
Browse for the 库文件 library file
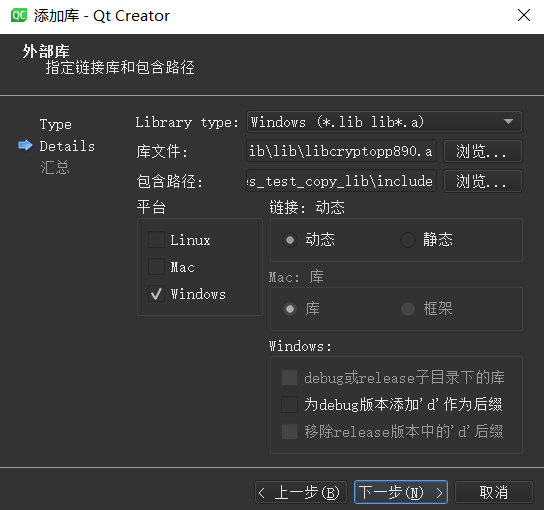click(483, 151)
